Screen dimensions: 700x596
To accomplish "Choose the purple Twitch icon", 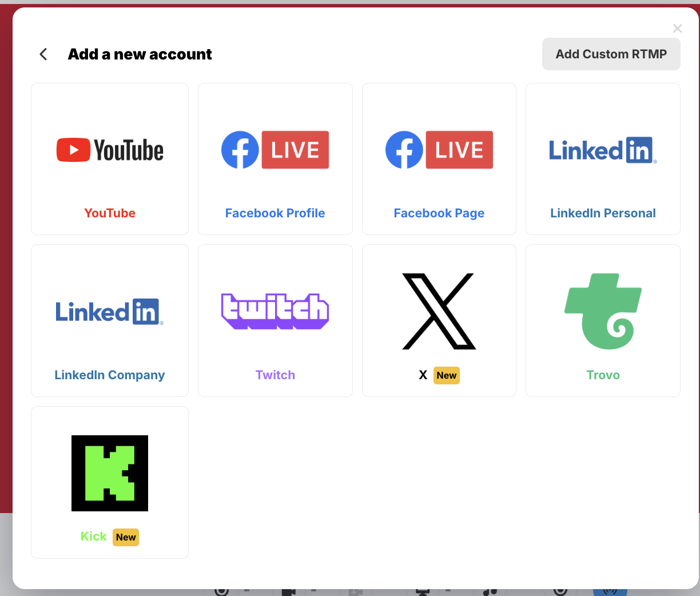I will pos(275,312).
